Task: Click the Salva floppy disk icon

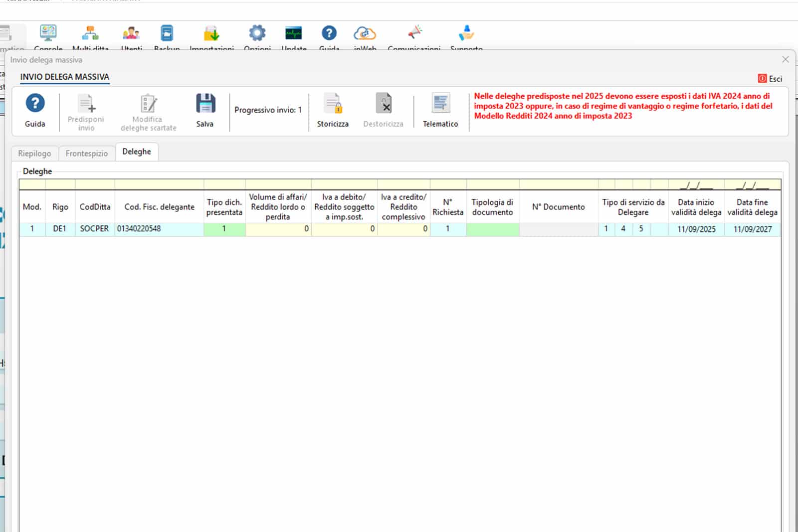Action: click(205, 104)
